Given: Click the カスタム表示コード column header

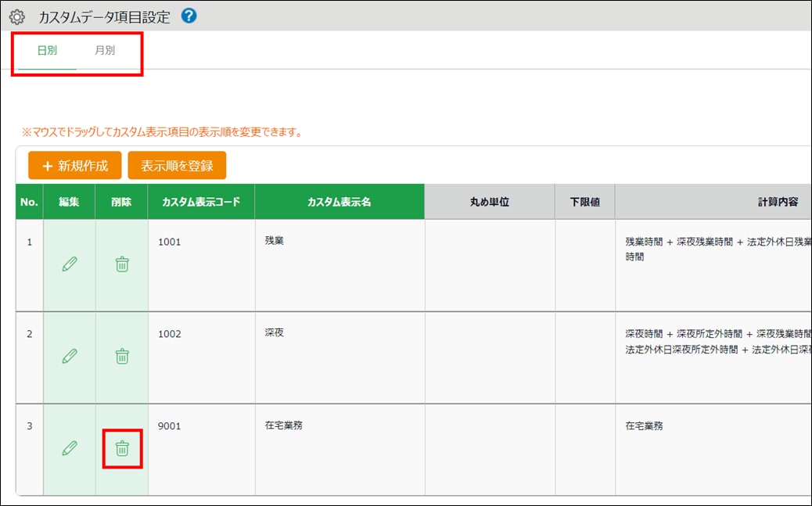Looking at the screenshot, I should (x=201, y=202).
